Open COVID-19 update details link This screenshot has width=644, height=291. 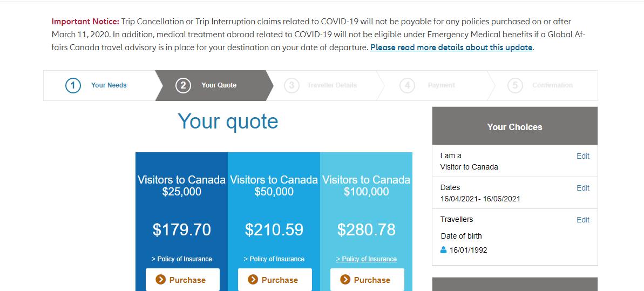[x=451, y=47]
